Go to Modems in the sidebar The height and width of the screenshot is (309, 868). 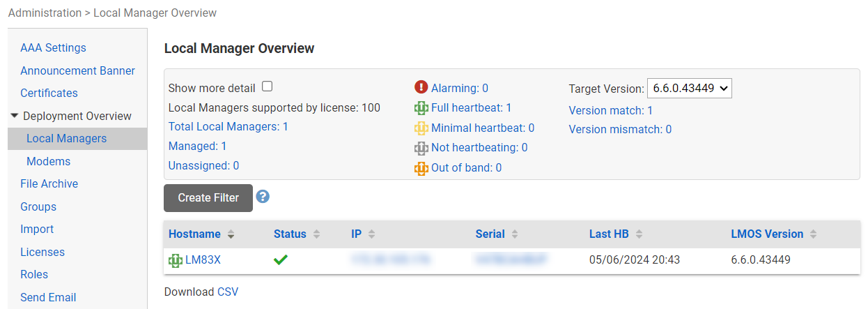tap(48, 161)
